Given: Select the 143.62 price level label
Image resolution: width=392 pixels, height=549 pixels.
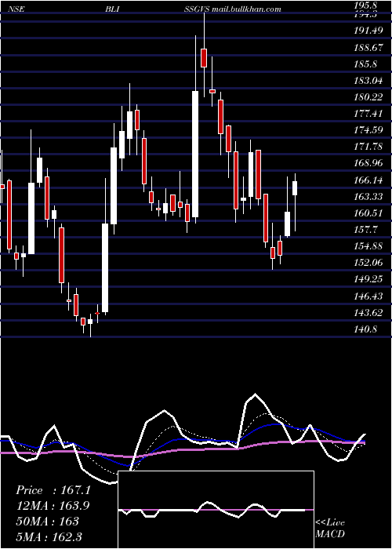Looking at the screenshot, I should [368, 313].
